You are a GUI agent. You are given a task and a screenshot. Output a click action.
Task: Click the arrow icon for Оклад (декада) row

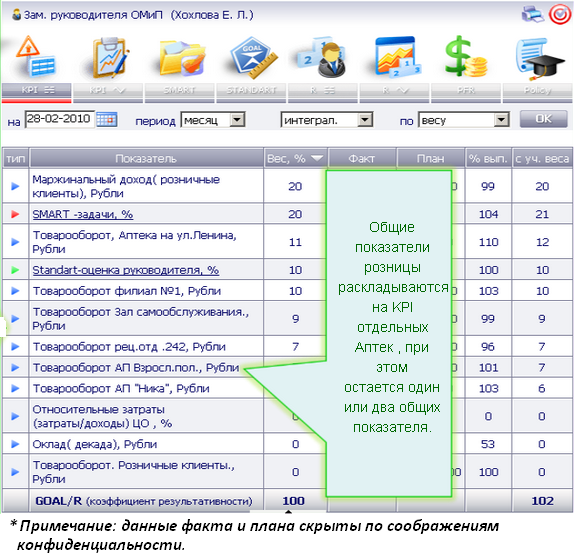tap(15, 444)
